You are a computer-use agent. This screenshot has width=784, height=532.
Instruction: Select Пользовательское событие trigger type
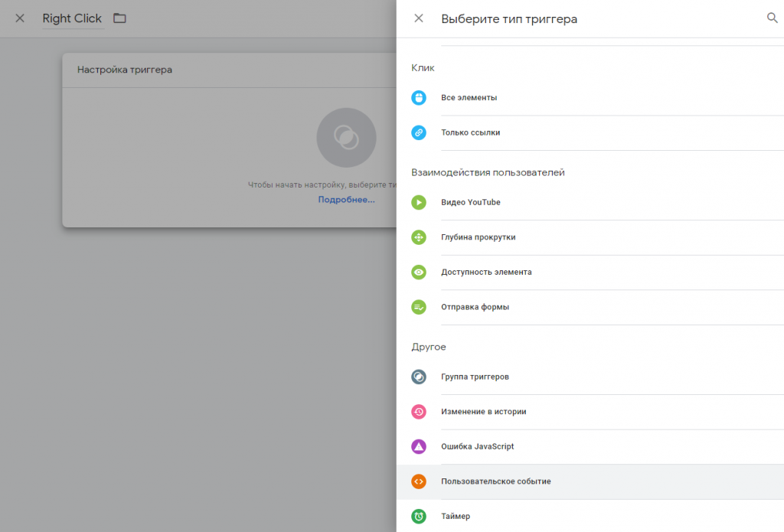click(496, 481)
